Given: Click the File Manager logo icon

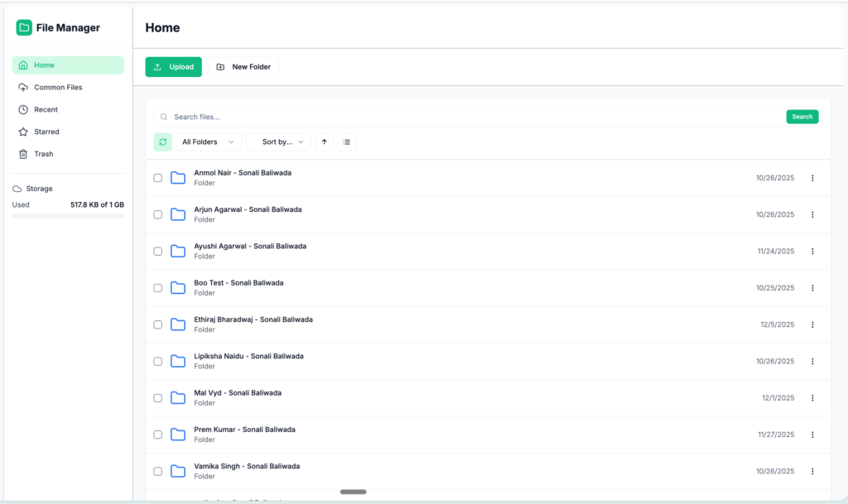Looking at the screenshot, I should (x=24, y=28).
